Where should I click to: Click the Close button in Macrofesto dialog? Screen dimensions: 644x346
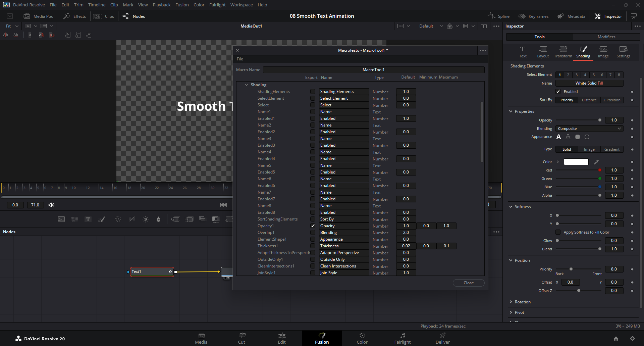pyautogui.click(x=468, y=283)
